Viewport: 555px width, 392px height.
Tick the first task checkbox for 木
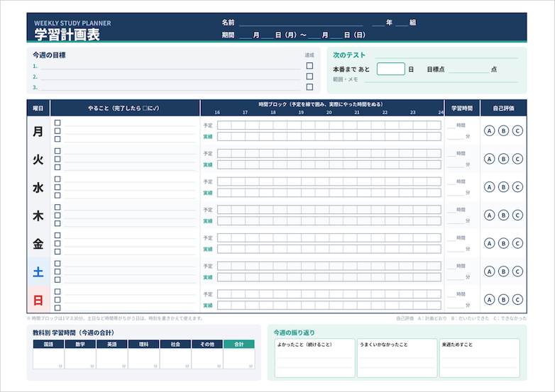coord(57,207)
